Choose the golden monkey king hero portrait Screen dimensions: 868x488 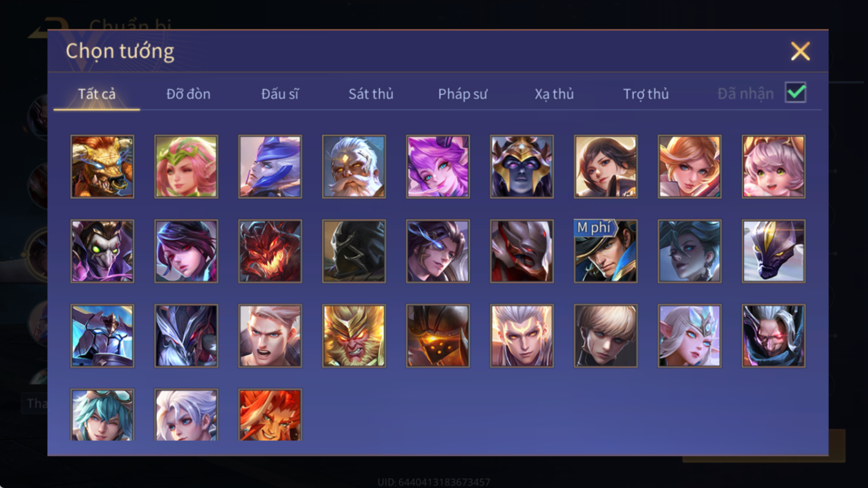(x=354, y=336)
